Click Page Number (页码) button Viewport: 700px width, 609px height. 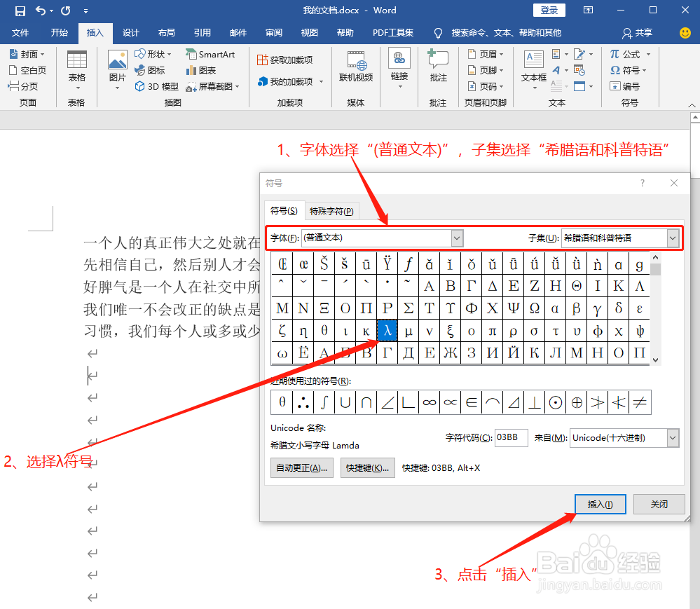tap(486, 86)
